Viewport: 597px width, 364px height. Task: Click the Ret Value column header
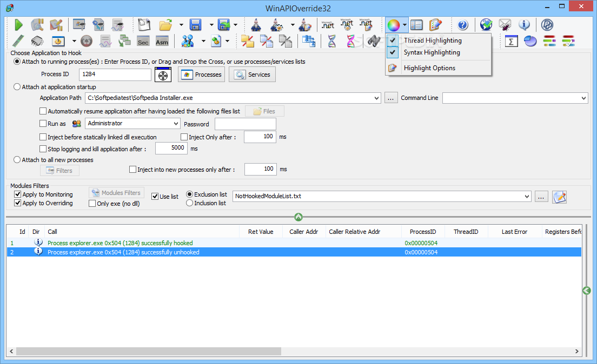(261, 232)
